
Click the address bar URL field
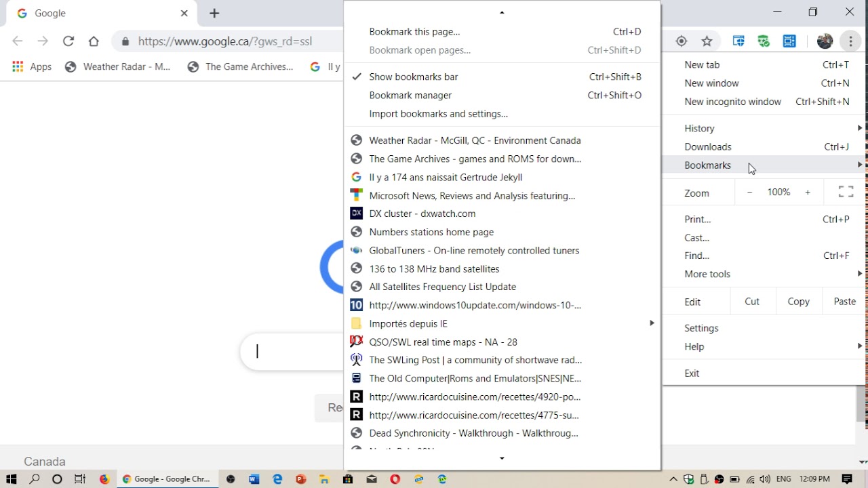click(x=225, y=41)
